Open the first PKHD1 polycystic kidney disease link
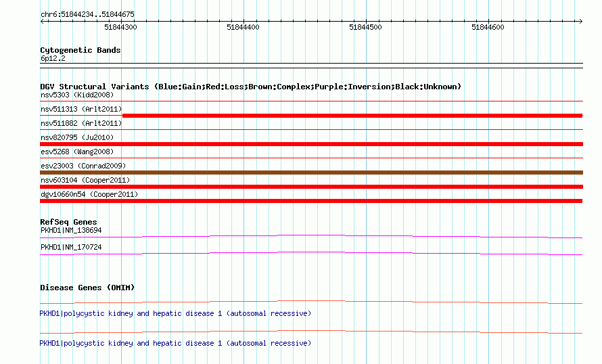 [175, 314]
